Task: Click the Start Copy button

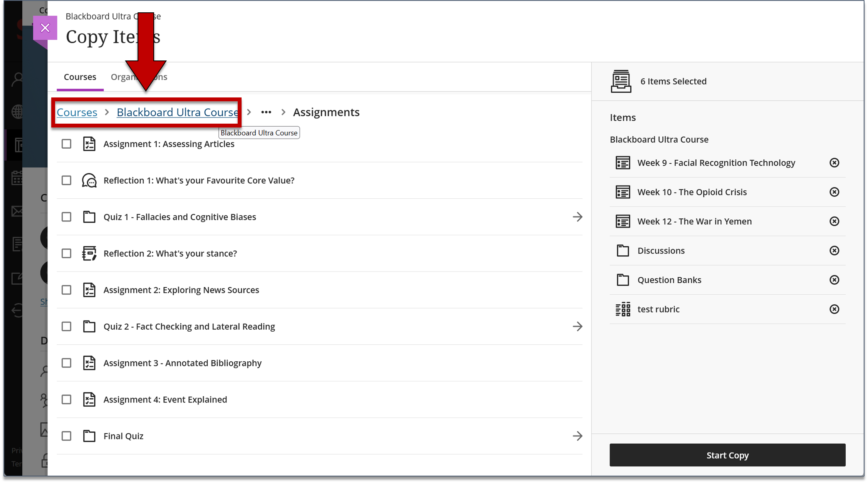Action: [727, 455]
